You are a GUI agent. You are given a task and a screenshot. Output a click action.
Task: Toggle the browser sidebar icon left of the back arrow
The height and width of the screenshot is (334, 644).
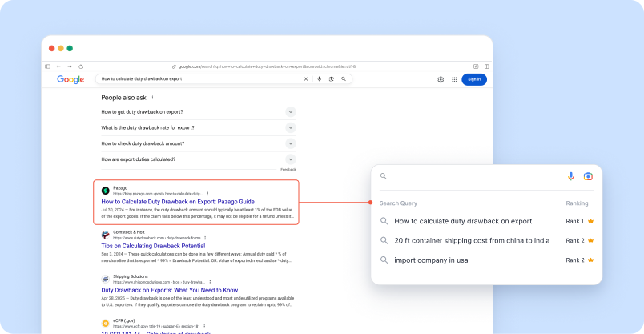(47, 66)
